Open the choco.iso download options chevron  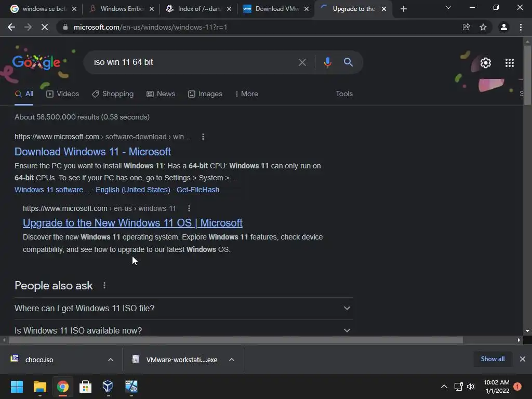(111, 360)
